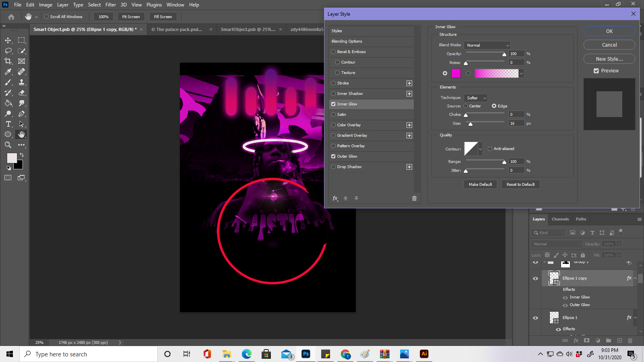Uncheck the Inner Glow style checkbox
The width and height of the screenshot is (644, 362).
point(333,104)
